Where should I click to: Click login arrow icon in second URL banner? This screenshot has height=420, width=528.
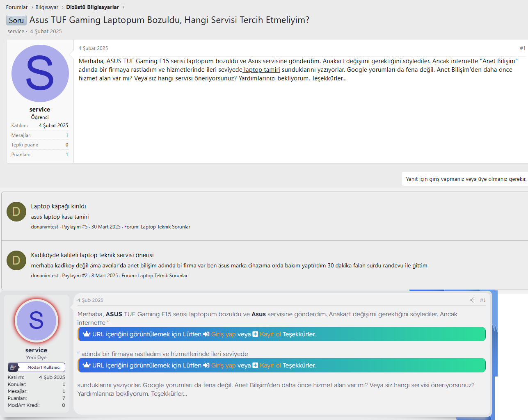point(206,365)
